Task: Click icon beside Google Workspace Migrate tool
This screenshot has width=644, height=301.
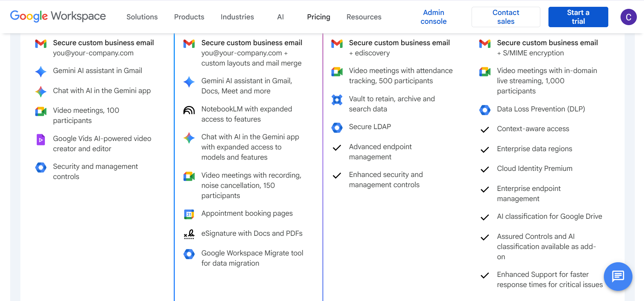Action: coord(189,254)
